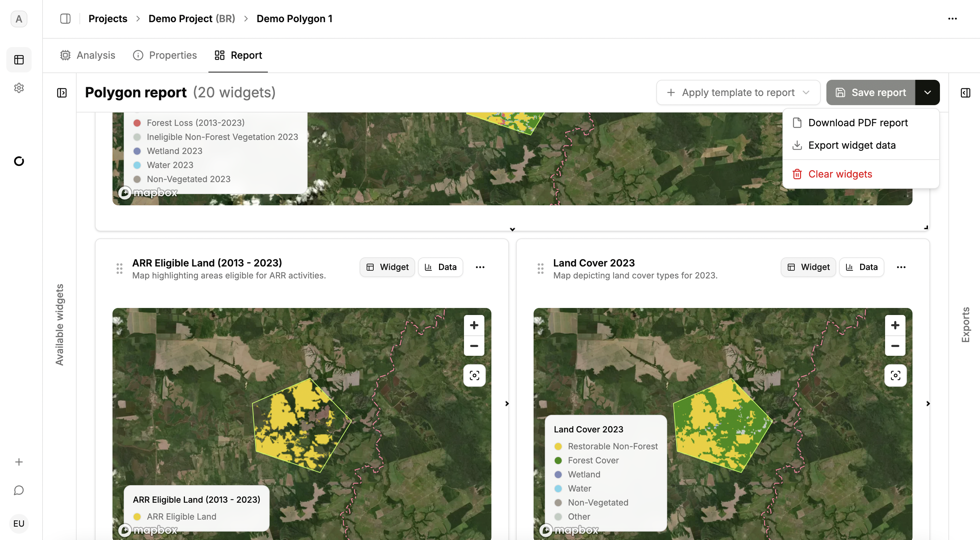Switch ARR Eligible Land to Data view
This screenshot has width=980, height=540.
[440, 267]
